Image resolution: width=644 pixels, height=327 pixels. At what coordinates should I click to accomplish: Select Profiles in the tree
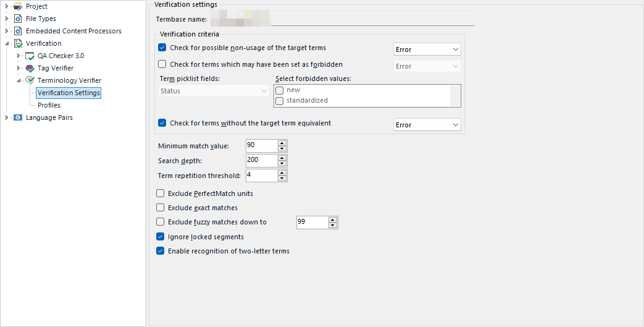coord(49,105)
